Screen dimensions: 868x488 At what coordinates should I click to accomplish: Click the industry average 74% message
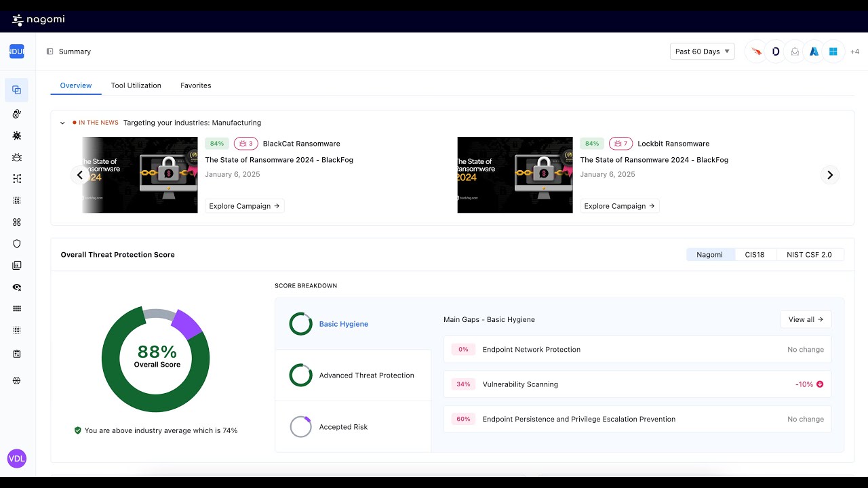pyautogui.click(x=161, y=430)
